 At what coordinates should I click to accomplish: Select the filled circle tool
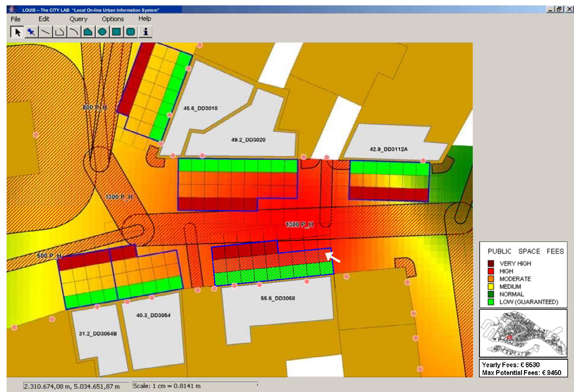pyautogui.click(x=102, y=32)
